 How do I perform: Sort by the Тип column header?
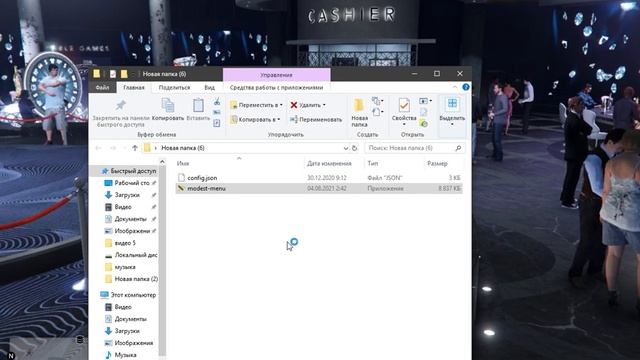pos(373,163)
